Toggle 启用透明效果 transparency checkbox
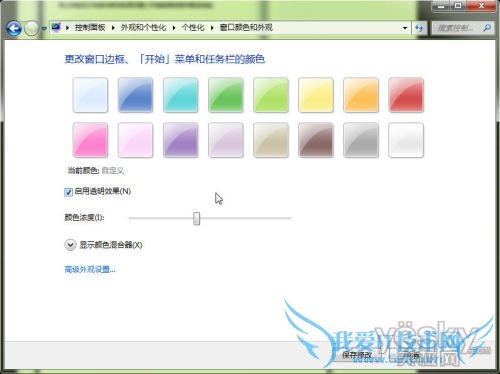The width and height of the screenshot is (500, 374). [x=68, y=192]
